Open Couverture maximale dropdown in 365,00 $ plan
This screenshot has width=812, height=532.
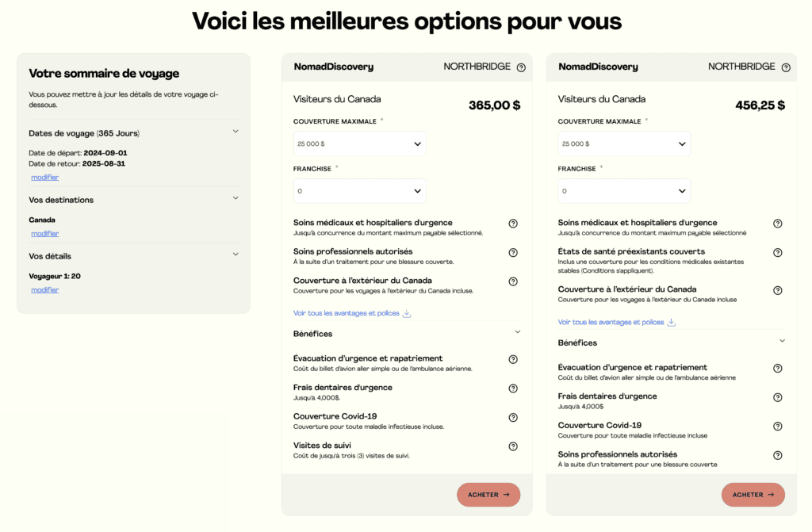(359, 144)
